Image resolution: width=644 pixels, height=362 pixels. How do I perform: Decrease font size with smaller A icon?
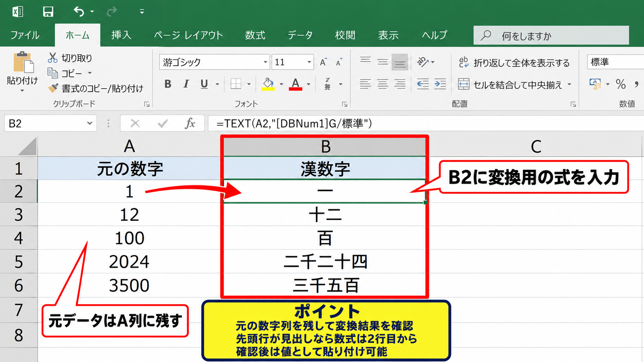[339, 62]
